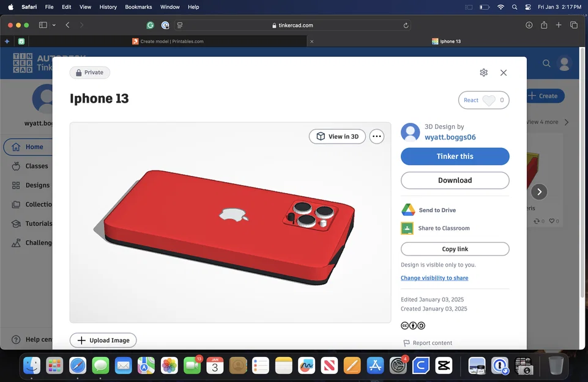Show Safari downloads
The width and height of the screenshot is (588, 382).
529,25
